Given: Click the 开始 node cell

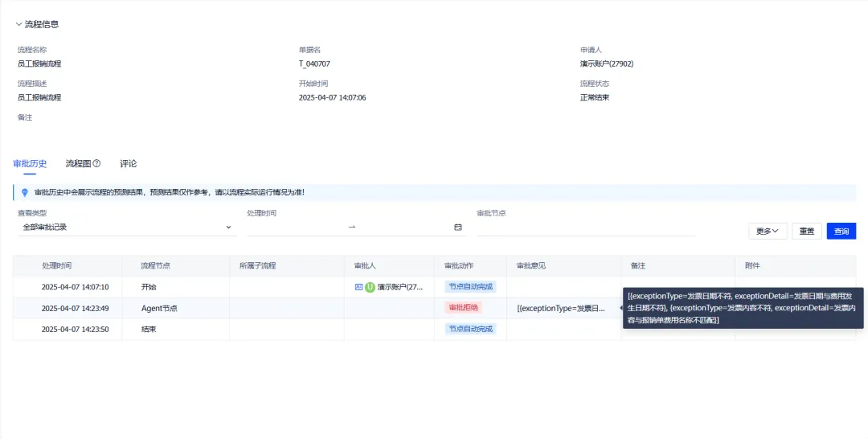Looking at the screenshot, I should pos(149,287).
